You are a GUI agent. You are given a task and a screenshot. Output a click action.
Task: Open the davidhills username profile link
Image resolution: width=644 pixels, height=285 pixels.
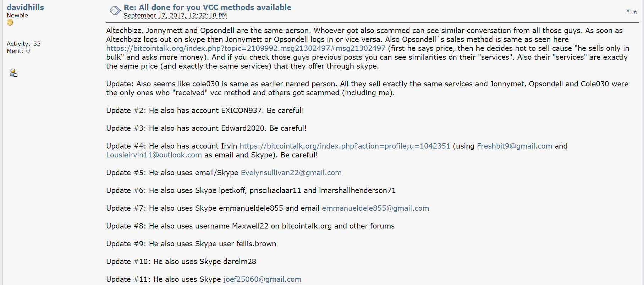(25, 7)
